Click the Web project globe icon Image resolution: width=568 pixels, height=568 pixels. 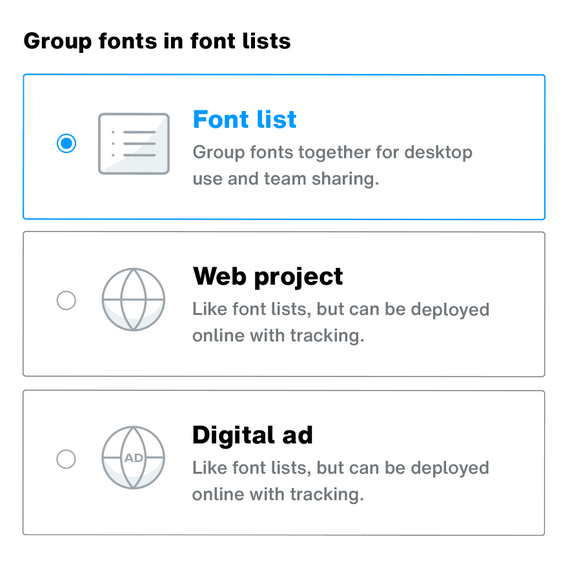point(133,300)
